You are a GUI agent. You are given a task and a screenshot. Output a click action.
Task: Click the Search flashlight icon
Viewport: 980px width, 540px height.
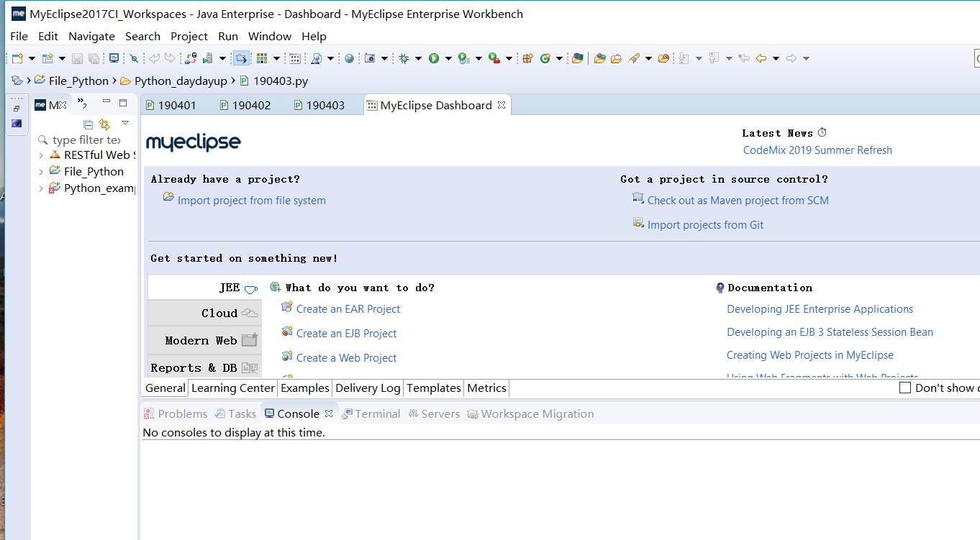pyautogui.click(x=634, y=58)
